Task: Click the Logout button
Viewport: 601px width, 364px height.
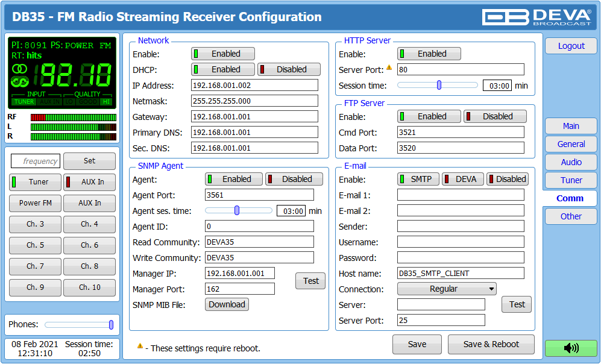Action: (x=571, y=46)
